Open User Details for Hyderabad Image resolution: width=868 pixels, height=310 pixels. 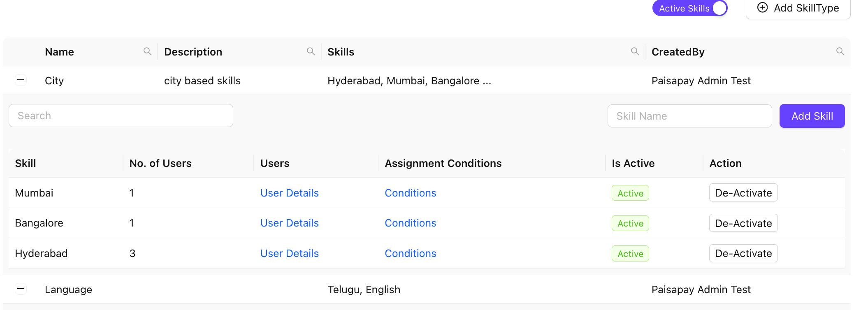(x=289, y=253)
